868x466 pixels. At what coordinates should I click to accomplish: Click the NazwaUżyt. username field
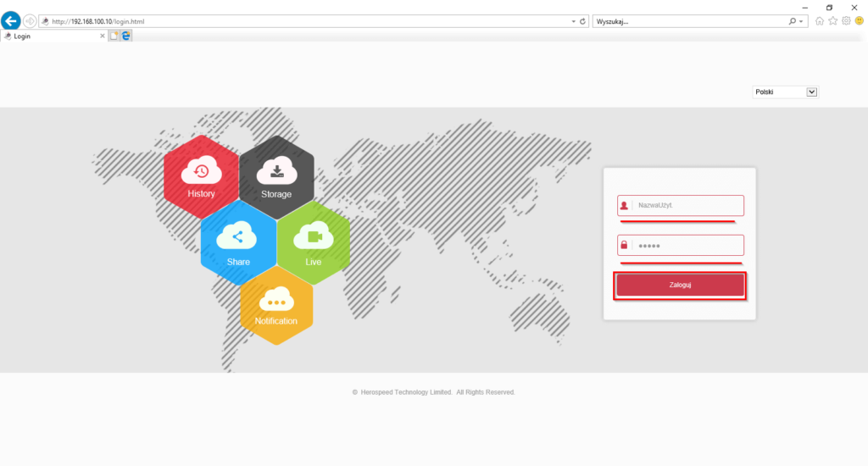coord(687,206)
